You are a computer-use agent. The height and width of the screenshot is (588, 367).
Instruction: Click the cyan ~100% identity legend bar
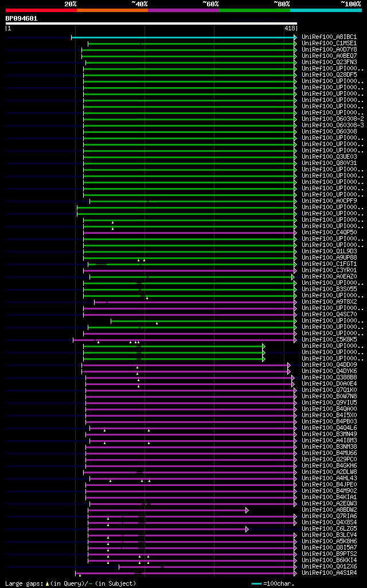pos(326,10)
